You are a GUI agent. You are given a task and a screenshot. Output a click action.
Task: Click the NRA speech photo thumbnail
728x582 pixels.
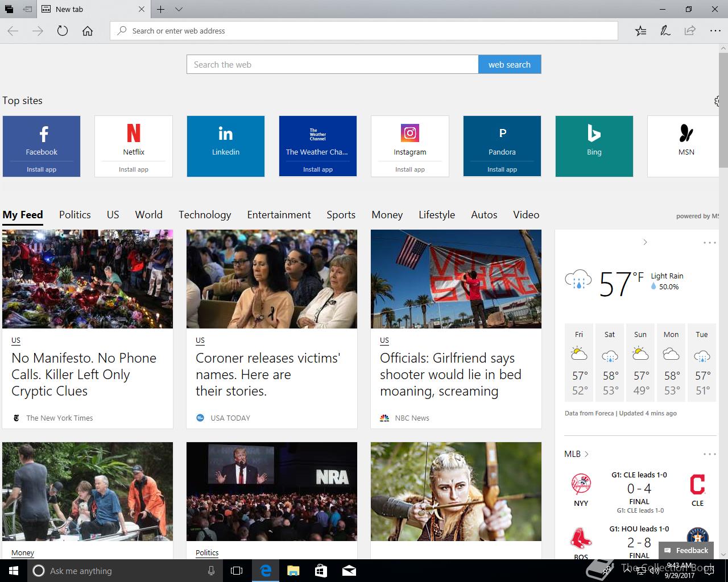pyautogui.click(x=272, y=491)
